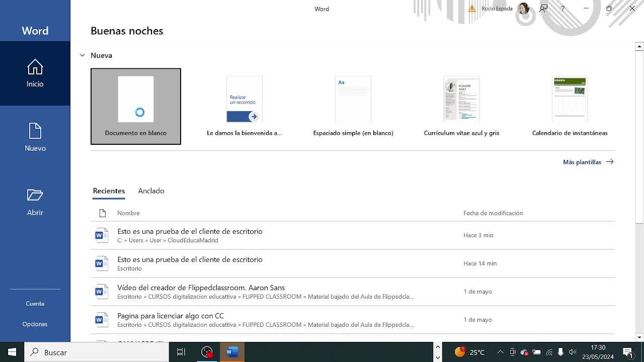Click the Más plantillas link
Viewport: 644px width, 362px height.
point(588,162)
